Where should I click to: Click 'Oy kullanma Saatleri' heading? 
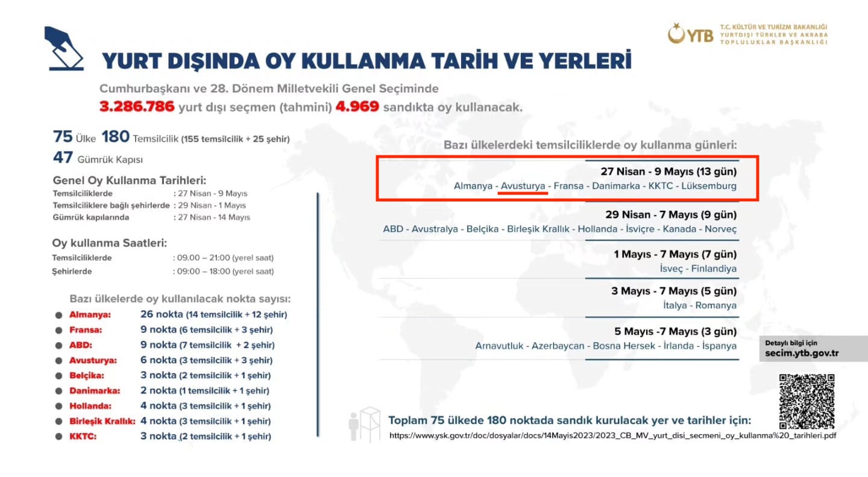click(x=109, y=243)
